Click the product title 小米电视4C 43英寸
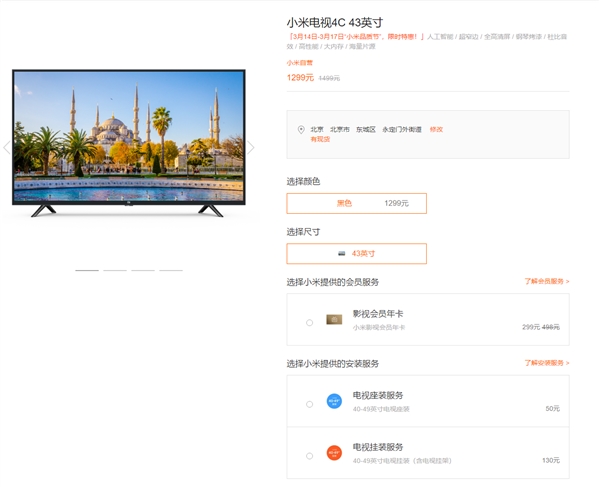 point(335,23)
